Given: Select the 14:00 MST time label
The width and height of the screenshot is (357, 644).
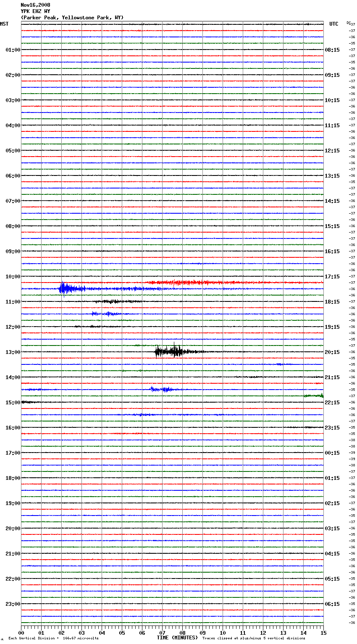Looking at the screenshot, I should pyautogui.click(x=13, y=377).
